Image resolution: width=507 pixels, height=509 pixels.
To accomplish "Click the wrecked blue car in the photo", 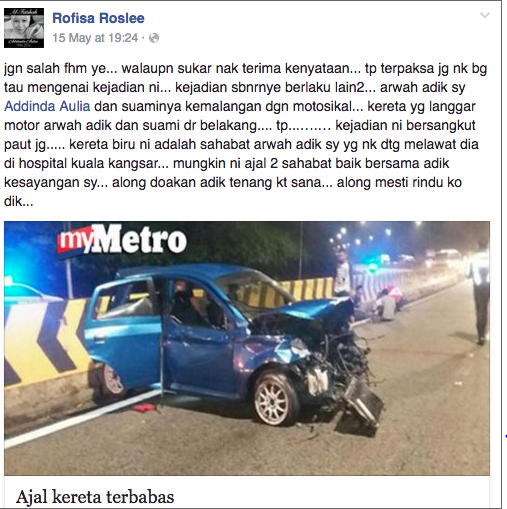I will (233, 347).
